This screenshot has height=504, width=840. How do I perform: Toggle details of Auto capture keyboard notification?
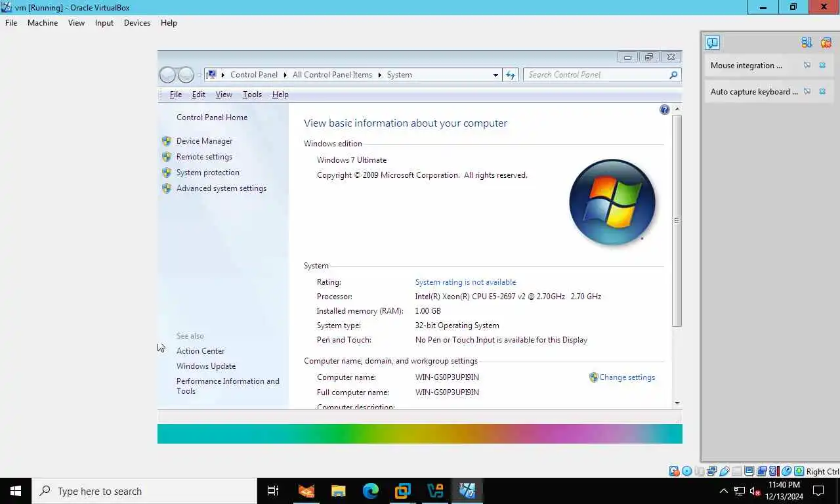coord(807,92)
